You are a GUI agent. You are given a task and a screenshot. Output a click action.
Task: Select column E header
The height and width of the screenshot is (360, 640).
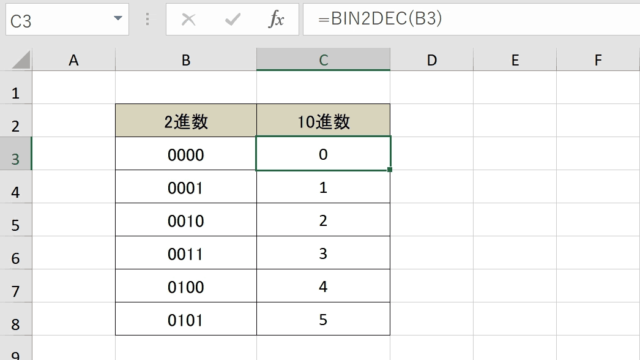tap(515, 60)
